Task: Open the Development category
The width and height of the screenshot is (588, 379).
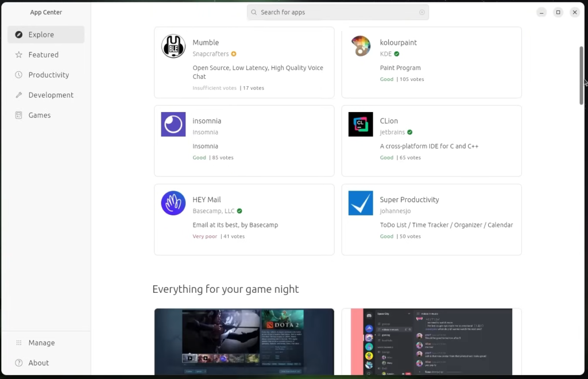Action: pos(46,95)
